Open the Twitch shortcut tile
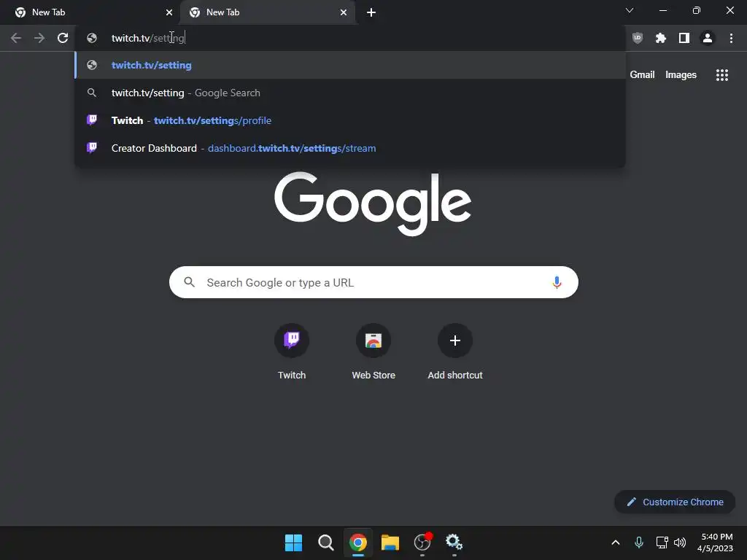 (x=292, y=351)
